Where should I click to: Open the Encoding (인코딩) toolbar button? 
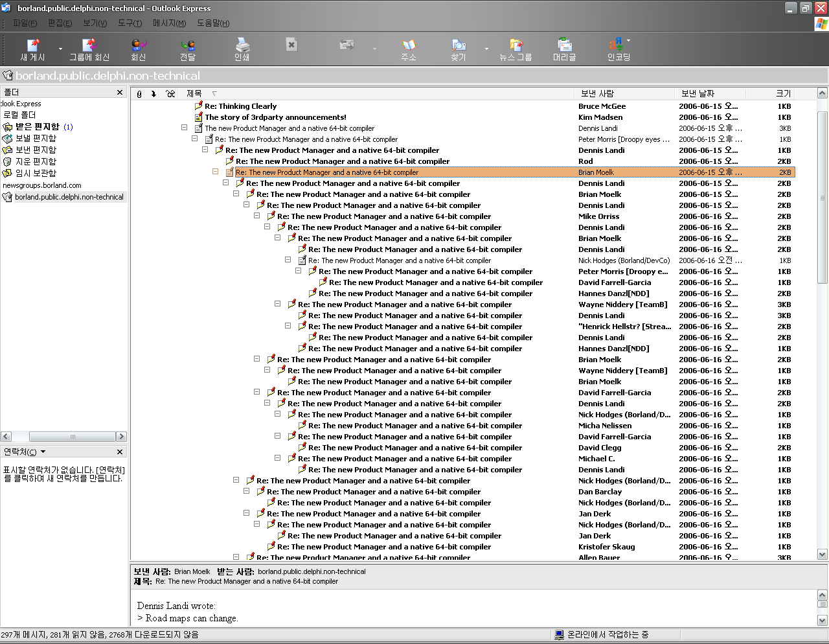click(618, 49)
